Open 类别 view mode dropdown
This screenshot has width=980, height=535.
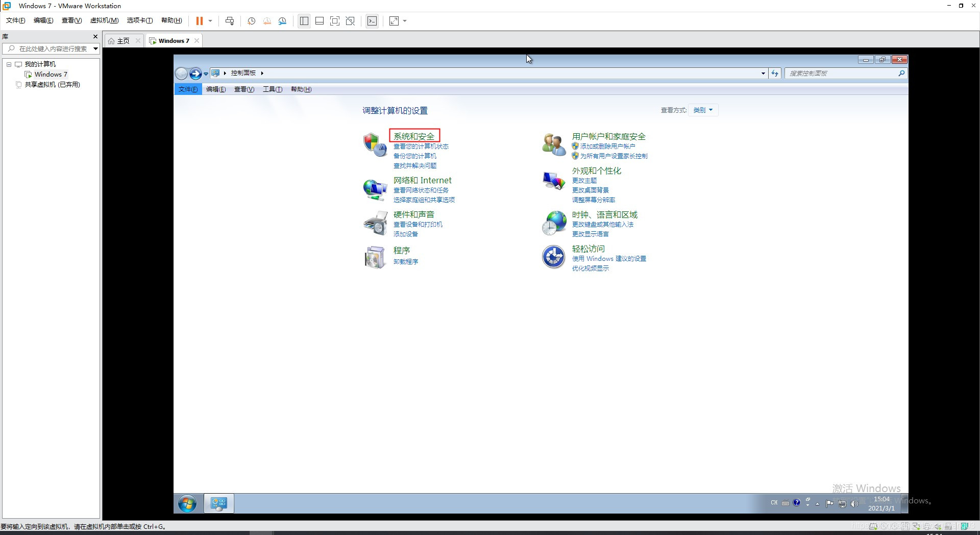click(x=703, y=110)
